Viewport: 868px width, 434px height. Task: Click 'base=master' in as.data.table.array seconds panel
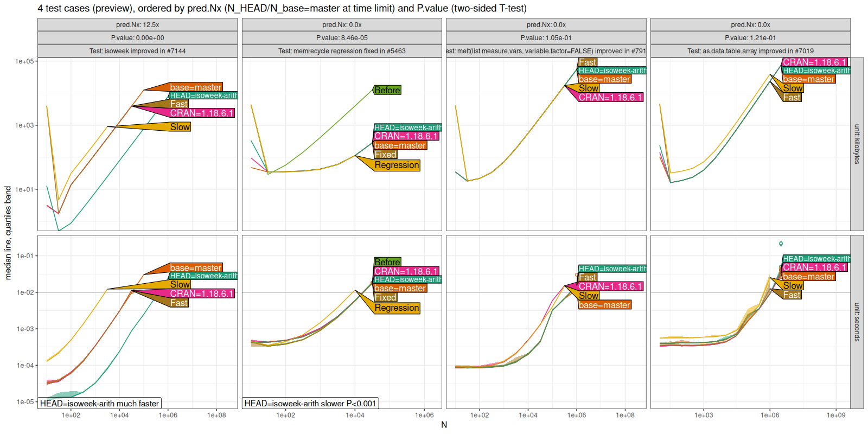click(x=809, y=277)
